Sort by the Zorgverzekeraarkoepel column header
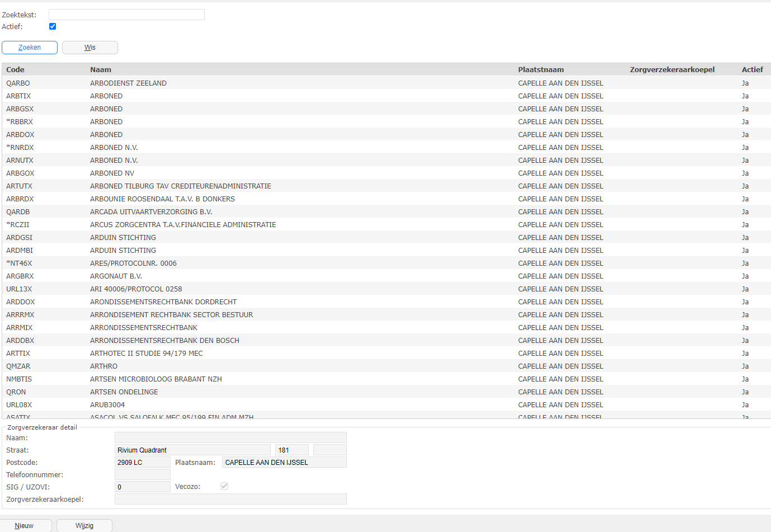 click(673, 69)
